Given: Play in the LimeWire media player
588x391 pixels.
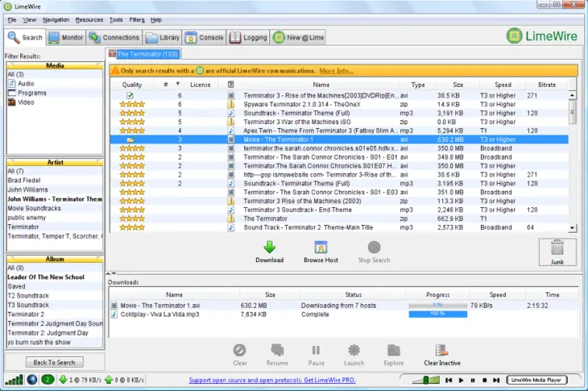Looking at the screenshot, I should point(461,381).
